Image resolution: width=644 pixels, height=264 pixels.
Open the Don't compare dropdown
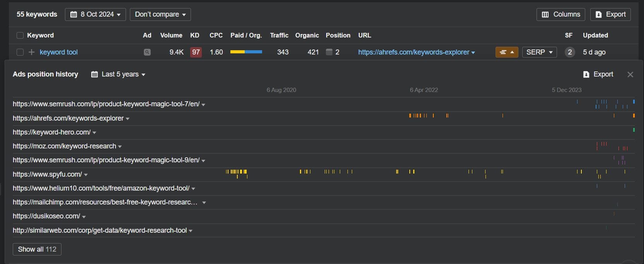pyautogui.click(x=160, y=14)
